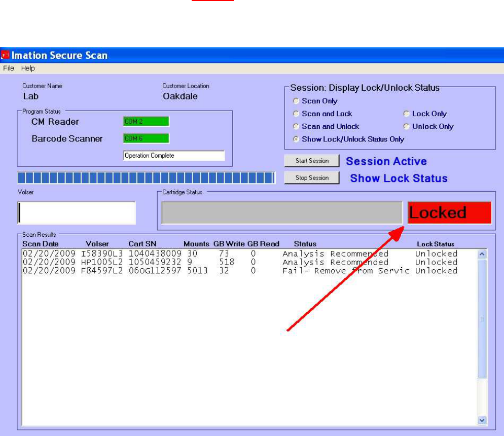This screenshot has height=436, width=504.
Task: Select the scan row for Volser I58390L3
Action: point(240,253)
